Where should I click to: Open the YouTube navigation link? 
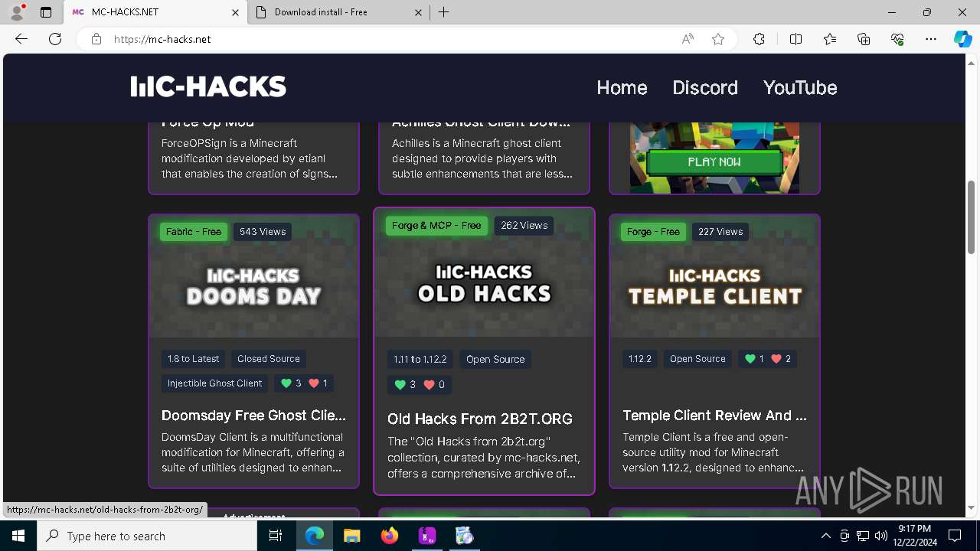click(800, 87)
